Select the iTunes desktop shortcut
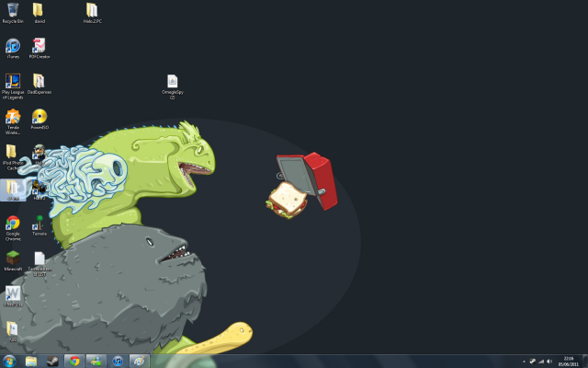The width and height of the screenshot is (588, 368). 13,46
